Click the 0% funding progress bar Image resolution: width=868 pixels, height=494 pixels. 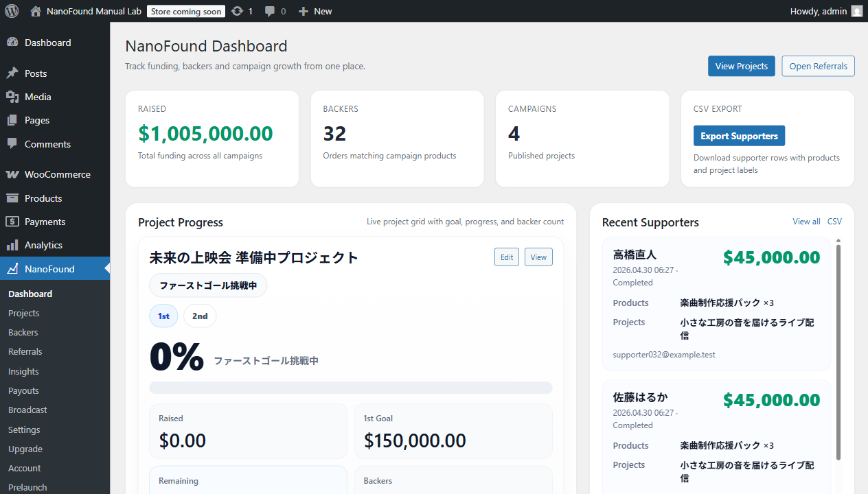pyautogui.click(x=351, y=388)
